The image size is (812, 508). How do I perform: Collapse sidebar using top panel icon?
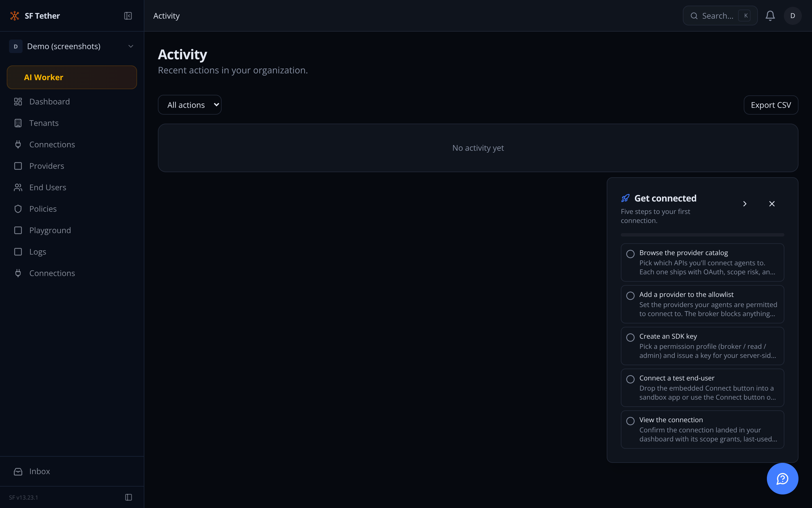(128, 16)
